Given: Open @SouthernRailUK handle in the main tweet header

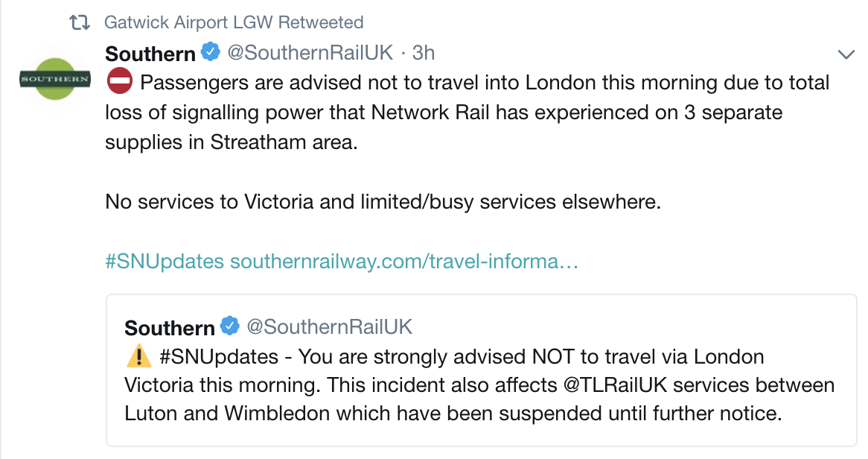Looking at the screenshot, I should tap(309, 54).
